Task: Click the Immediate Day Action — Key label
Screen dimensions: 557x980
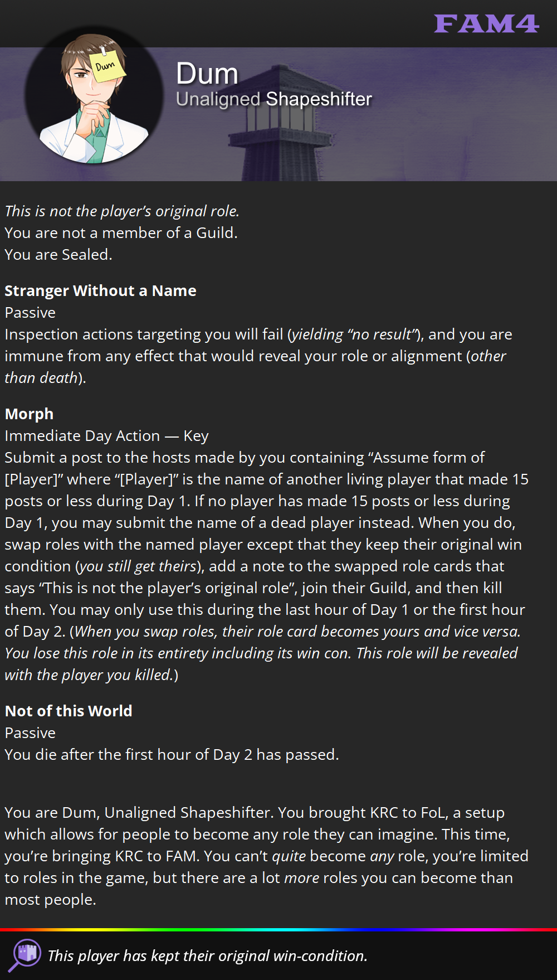Action: pos(106,435)
